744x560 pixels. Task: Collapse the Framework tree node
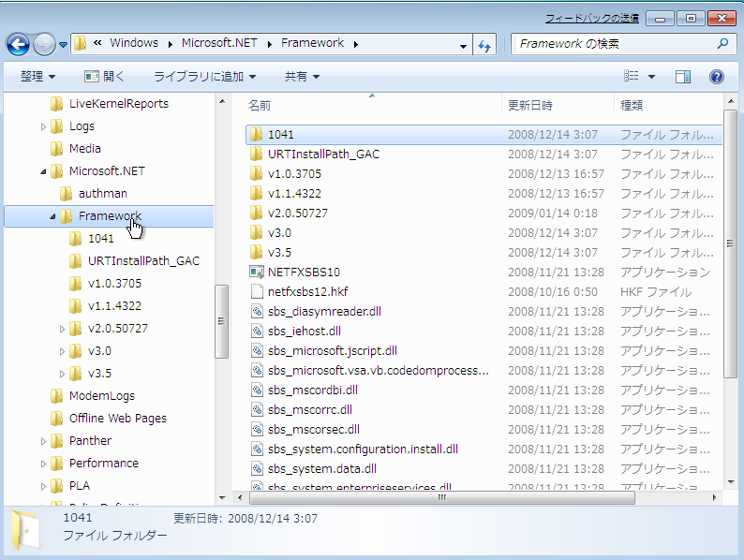[52, 216]
